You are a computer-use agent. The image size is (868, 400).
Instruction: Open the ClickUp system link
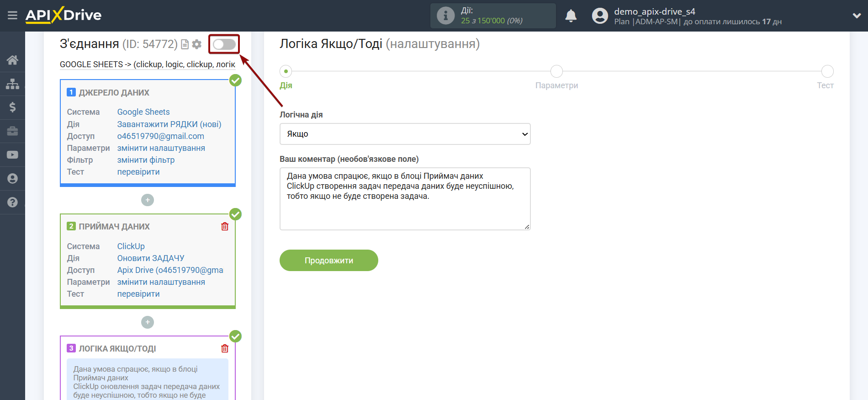coord(131,246)
